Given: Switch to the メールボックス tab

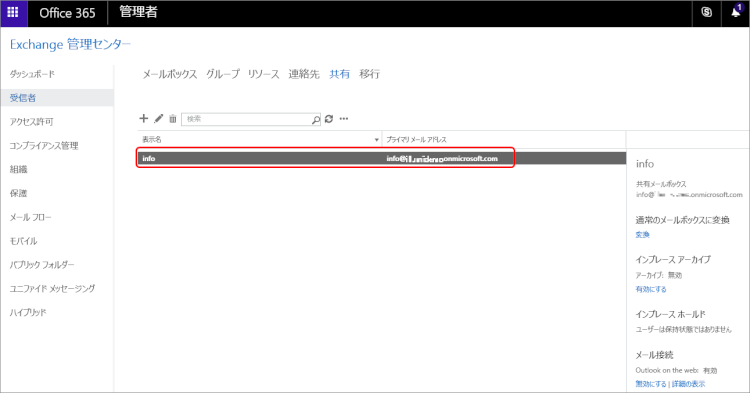Looking at the screenshot, I should point(169,74).
